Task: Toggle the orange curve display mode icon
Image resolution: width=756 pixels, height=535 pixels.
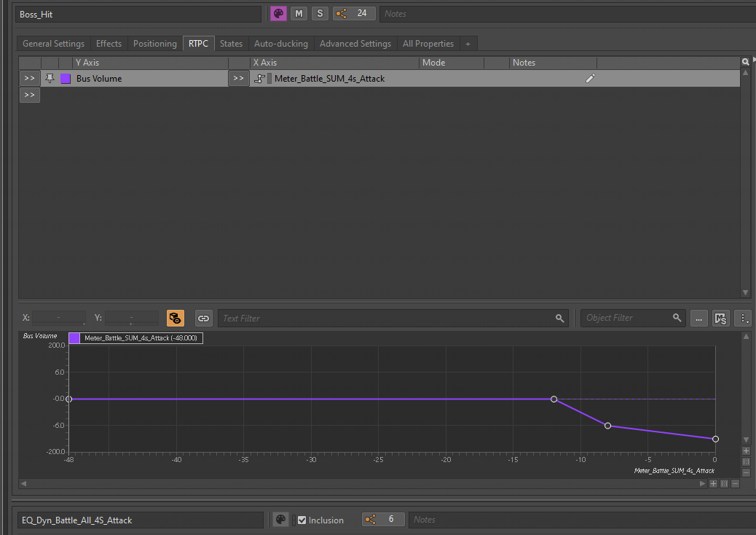Action: [175, 318]
